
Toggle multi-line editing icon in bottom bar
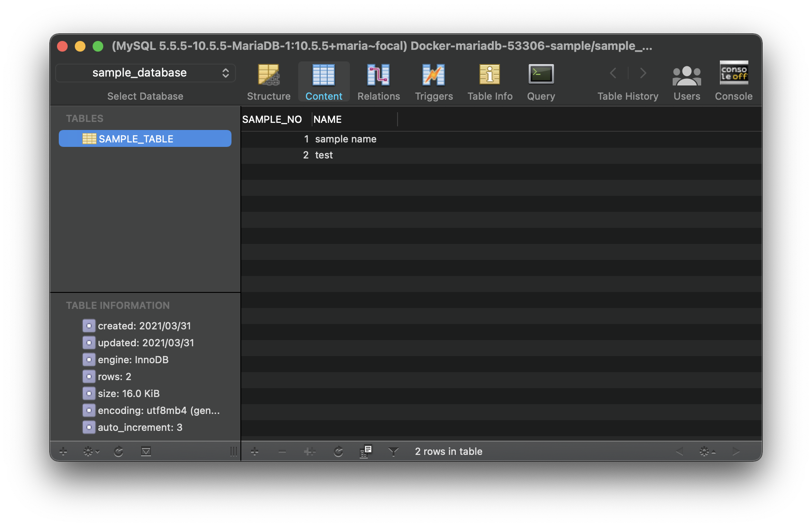coord(365,452)
